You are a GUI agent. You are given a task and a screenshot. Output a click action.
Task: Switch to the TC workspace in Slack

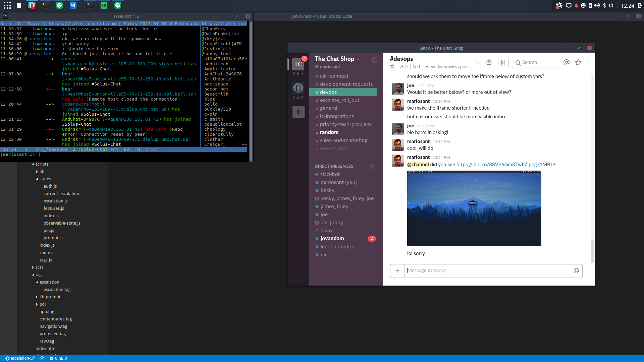[x=298, y=64]
